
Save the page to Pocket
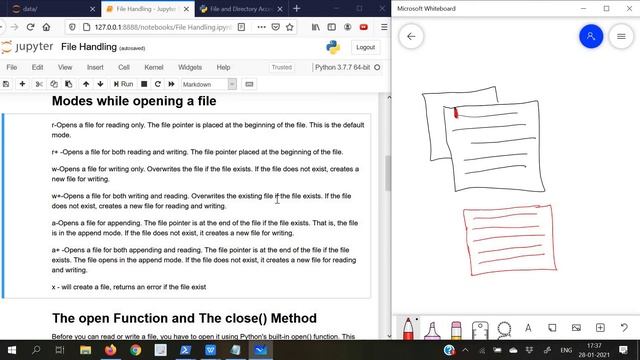276,27
